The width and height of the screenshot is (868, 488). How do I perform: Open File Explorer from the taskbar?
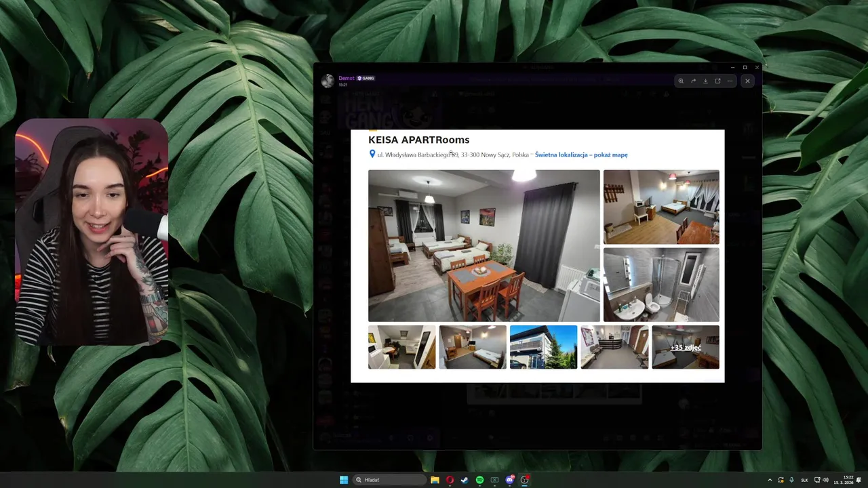(x=435, y=480)
